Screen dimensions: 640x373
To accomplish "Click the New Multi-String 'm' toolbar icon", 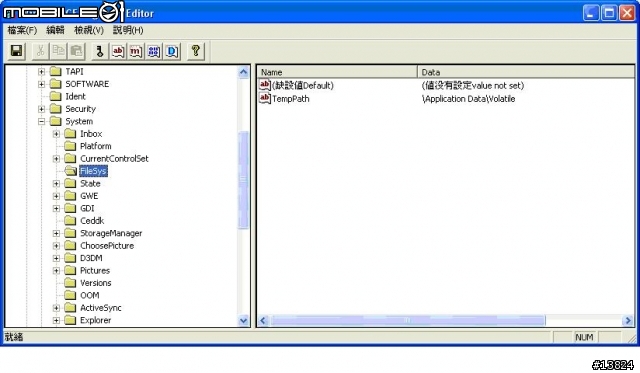I will (136, 51).
